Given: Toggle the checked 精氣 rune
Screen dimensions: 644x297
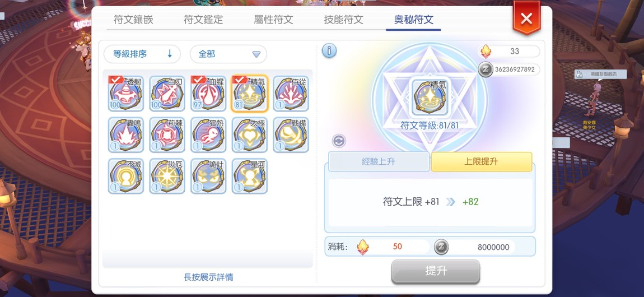Looking at the screenshot, I should point(250,93).
